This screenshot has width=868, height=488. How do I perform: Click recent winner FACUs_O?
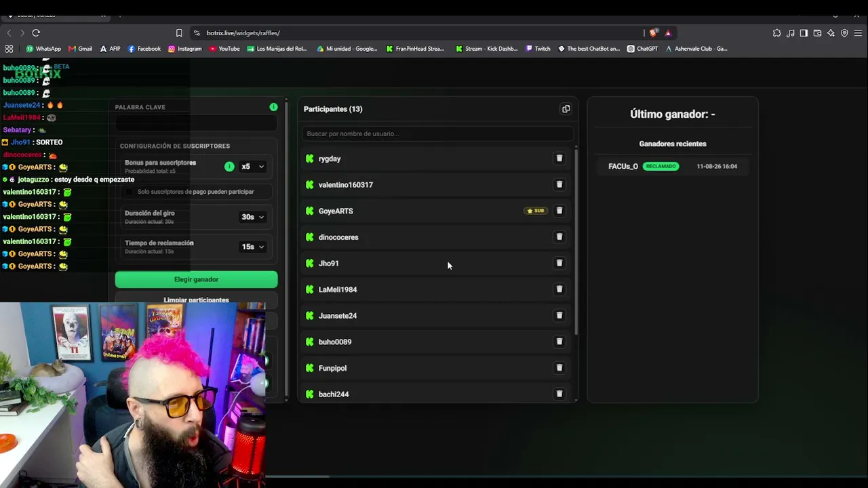pos(623,166)
